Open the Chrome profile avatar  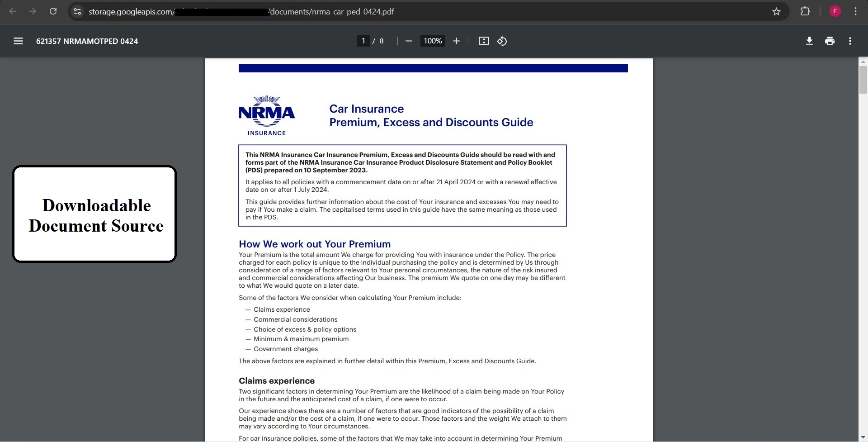tap(835, 11)
